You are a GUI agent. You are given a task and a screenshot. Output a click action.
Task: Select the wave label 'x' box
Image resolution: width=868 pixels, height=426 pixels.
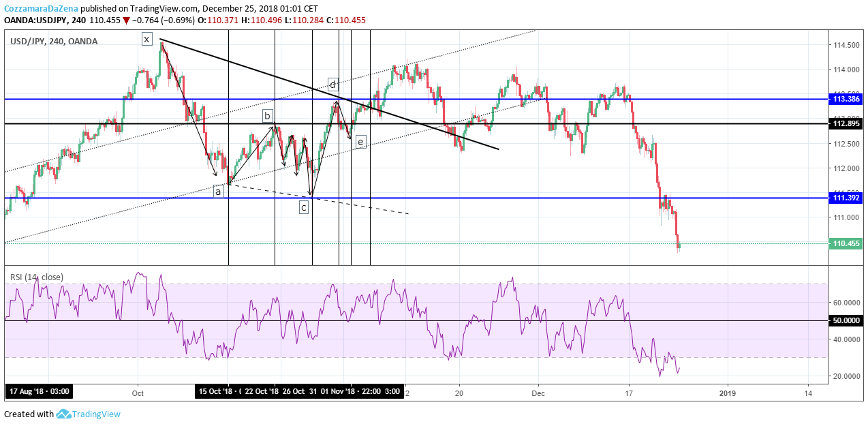pos(146,39)
